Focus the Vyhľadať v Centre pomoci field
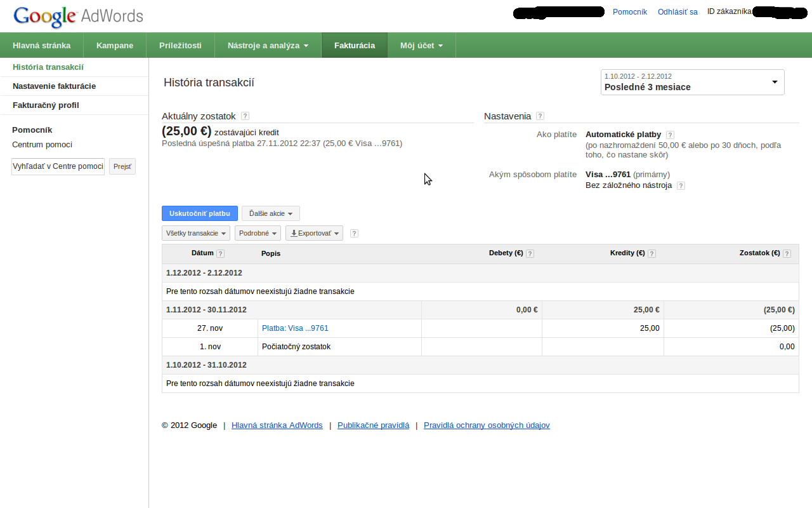This screenshot has height=508, width=812. point(58,166)
